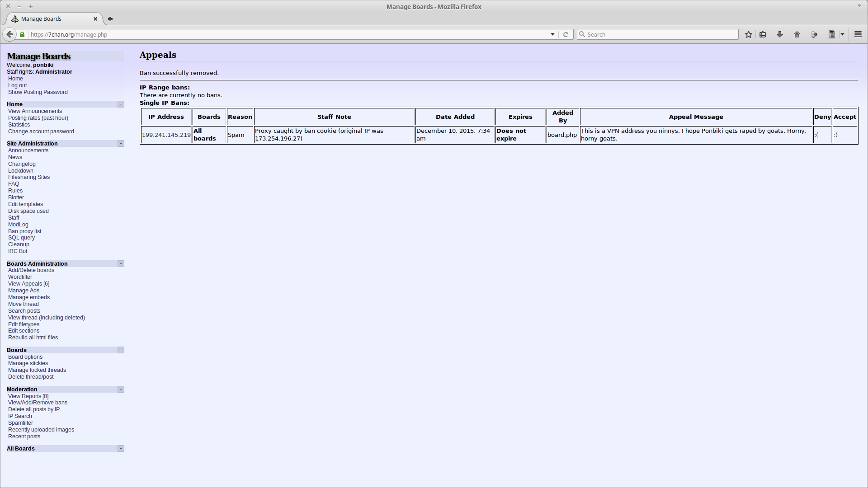Collapse the Boards sidebar section
868x488 pixels.
tap(121, 350)
